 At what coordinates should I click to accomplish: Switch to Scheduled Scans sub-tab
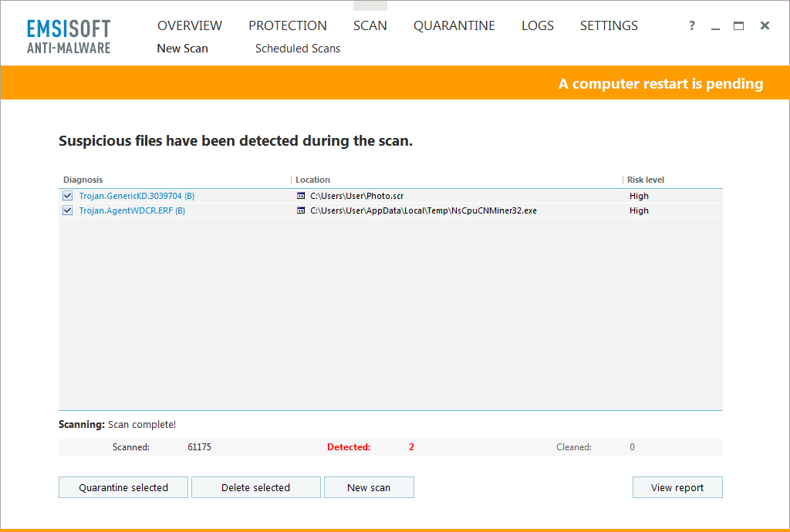298,49
